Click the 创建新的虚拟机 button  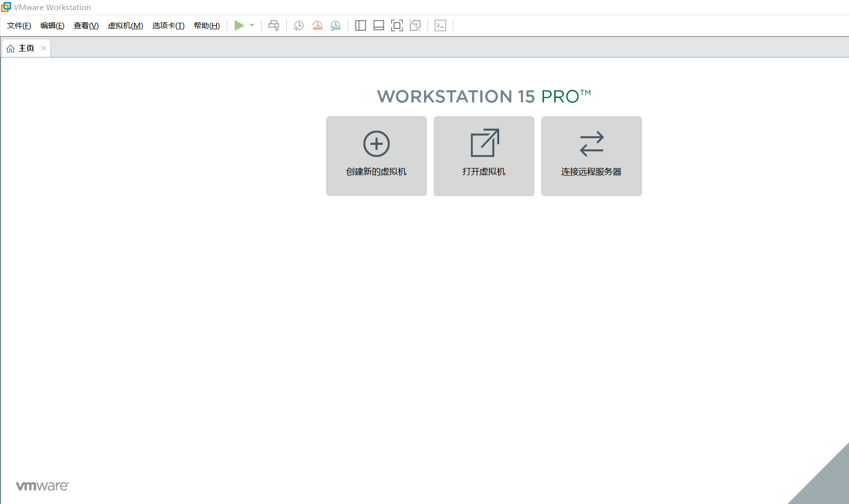click(x=377, y=156)
